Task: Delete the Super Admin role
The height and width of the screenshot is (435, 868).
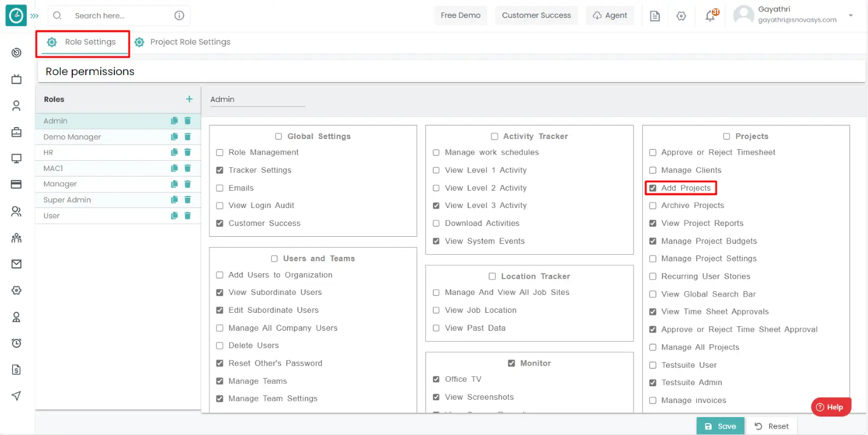Action: (188, 200)
